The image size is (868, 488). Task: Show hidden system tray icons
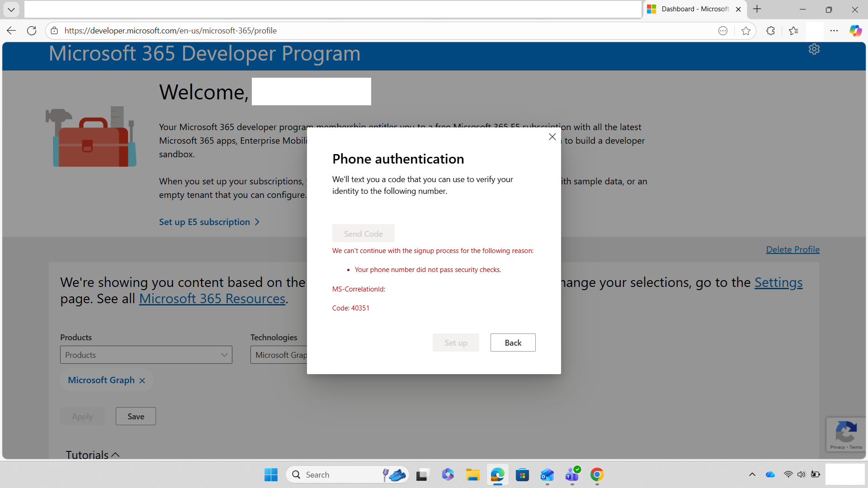pyautogui.click(x=752, y=474)
